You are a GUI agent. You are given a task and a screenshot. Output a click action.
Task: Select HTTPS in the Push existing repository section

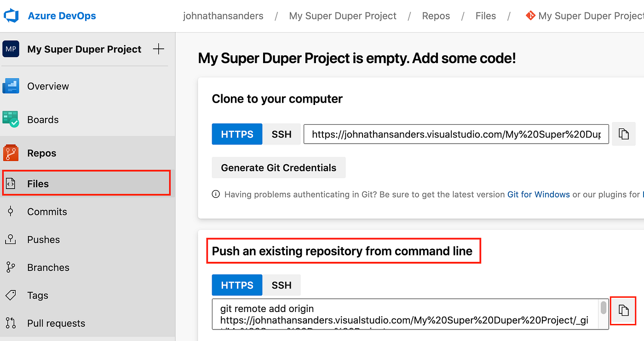(237, 285)
